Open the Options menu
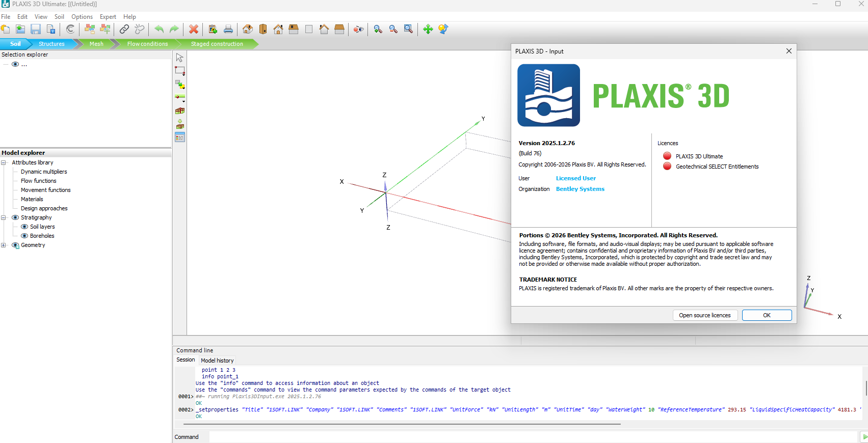This screenshot has width=868, height=443. click(82, 17)
